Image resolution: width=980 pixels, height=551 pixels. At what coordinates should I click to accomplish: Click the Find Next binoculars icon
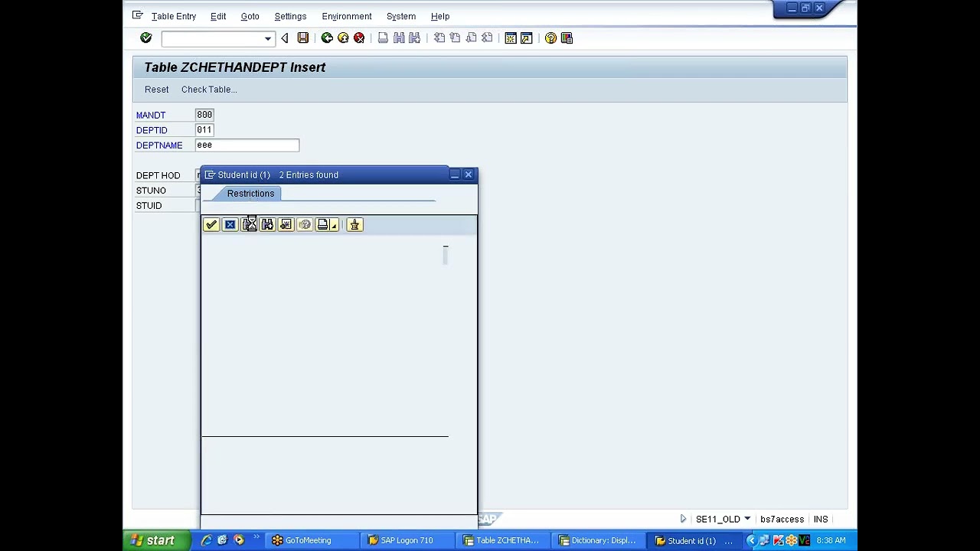(x=415, y=38)
